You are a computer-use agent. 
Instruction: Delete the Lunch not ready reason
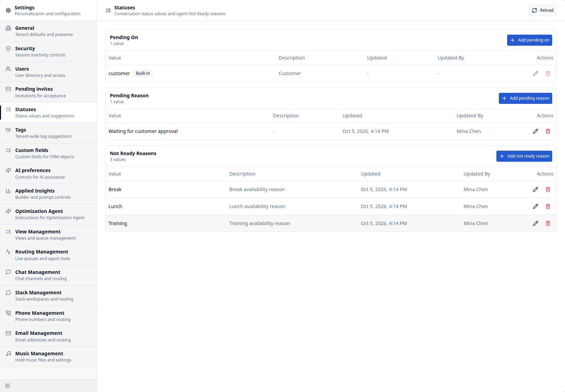(x=548, y=206)
